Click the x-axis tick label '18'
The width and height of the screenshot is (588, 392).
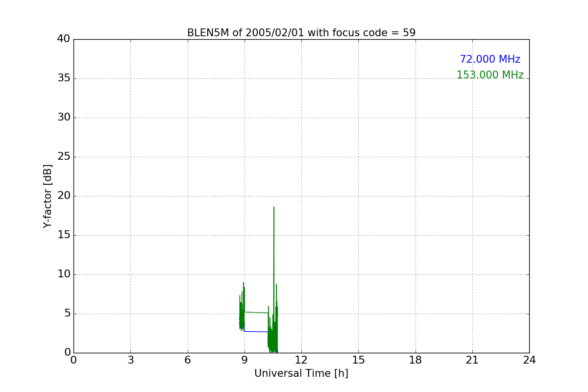pyautogui.click(x=416, y=360)
